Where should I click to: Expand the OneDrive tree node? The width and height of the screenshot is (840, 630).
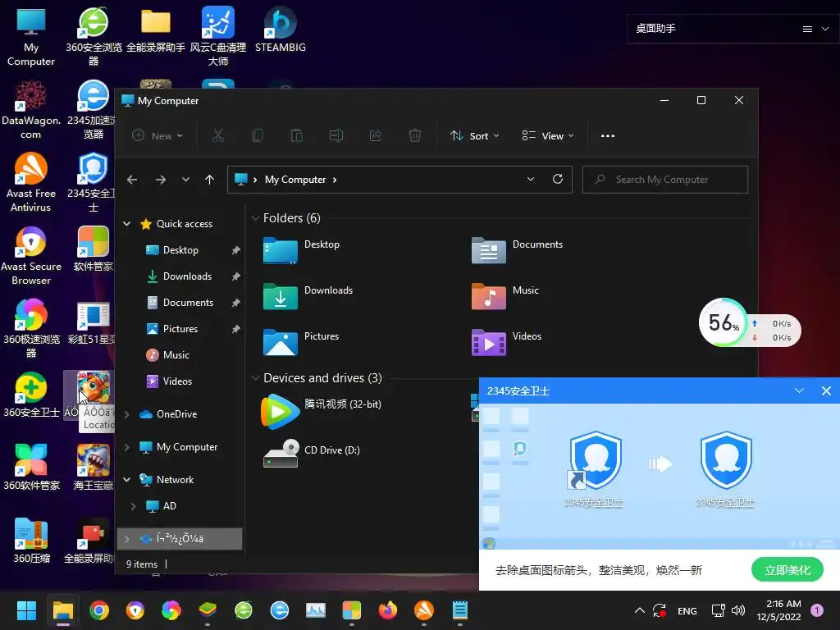point(127,414)
